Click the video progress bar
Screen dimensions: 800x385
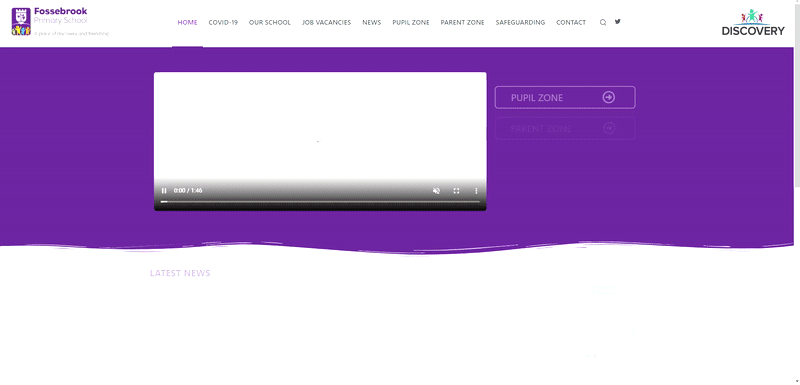point(320,202)
